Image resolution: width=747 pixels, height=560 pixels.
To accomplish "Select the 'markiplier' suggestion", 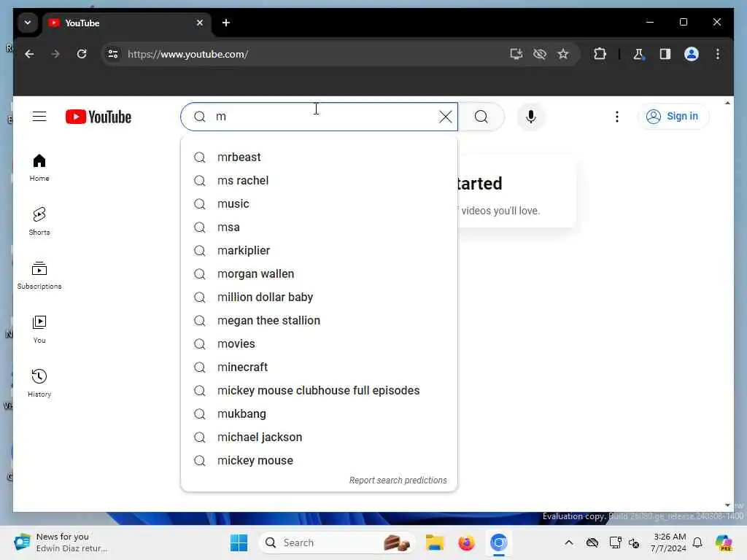I will 320,251.
